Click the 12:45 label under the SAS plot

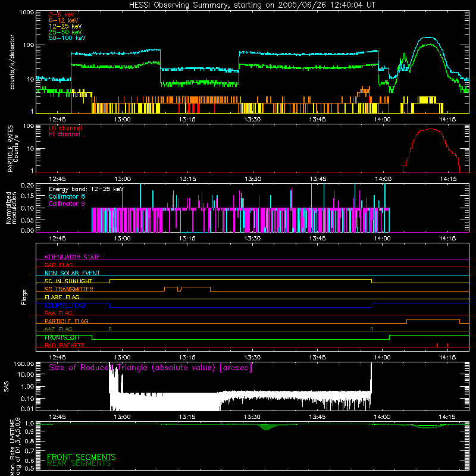tap(57, 417)
